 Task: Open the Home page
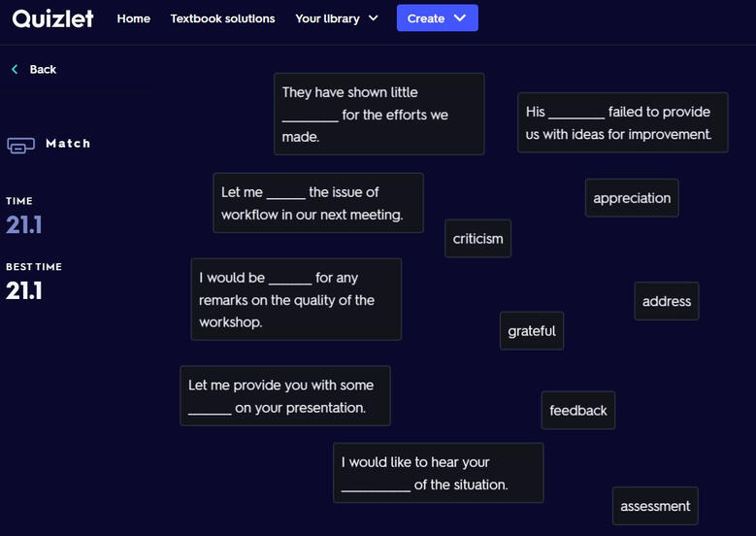tap(133, 18)
